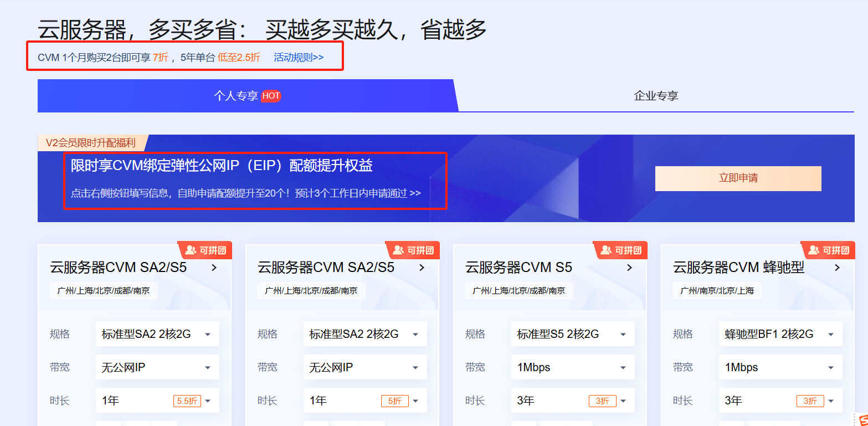Open the 活动规则>> link
The width and height of the screenshot is (868, 426).
[299, 57]
